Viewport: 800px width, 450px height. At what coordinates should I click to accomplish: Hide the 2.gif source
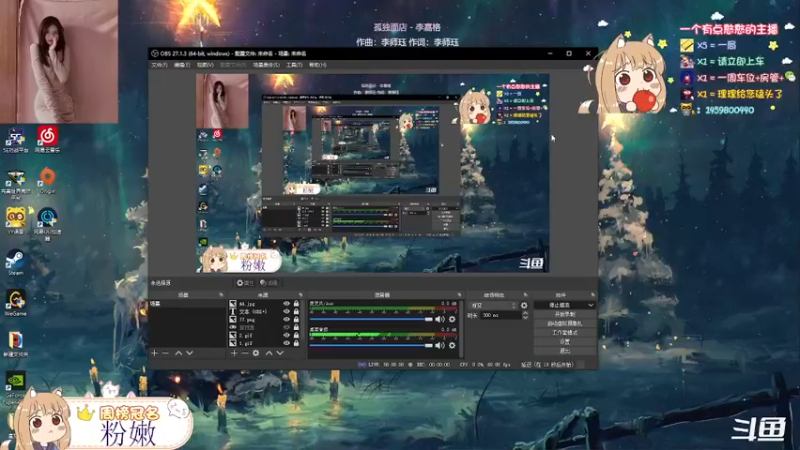(286, 335)
